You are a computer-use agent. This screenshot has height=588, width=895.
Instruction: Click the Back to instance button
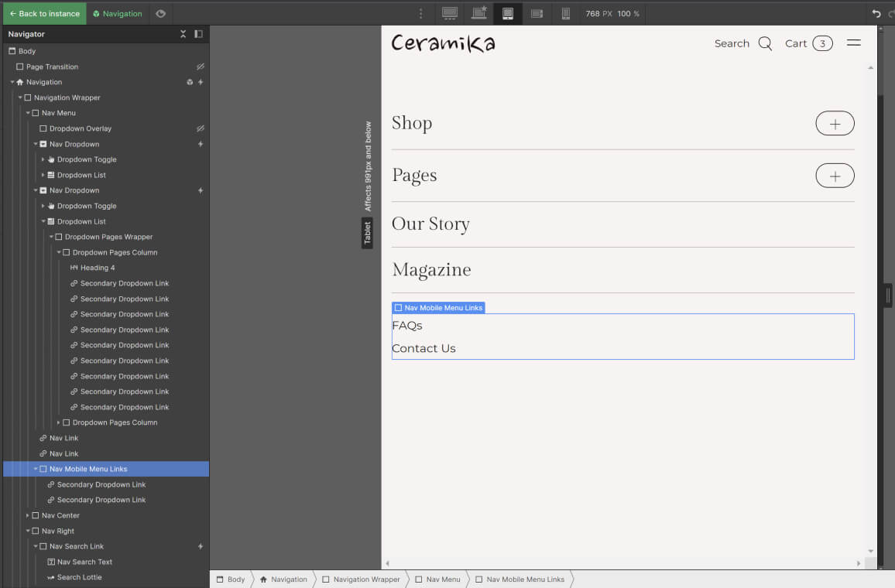(x=45, y=14)
